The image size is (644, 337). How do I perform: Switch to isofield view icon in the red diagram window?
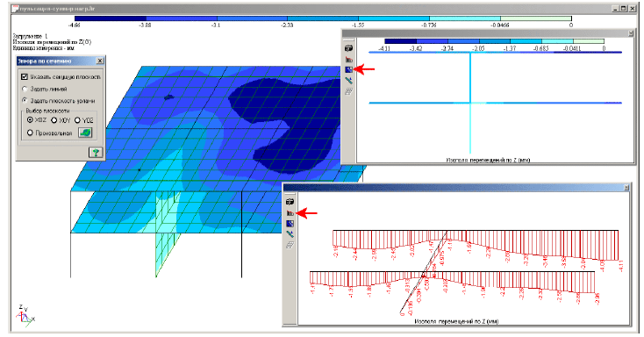290,224
